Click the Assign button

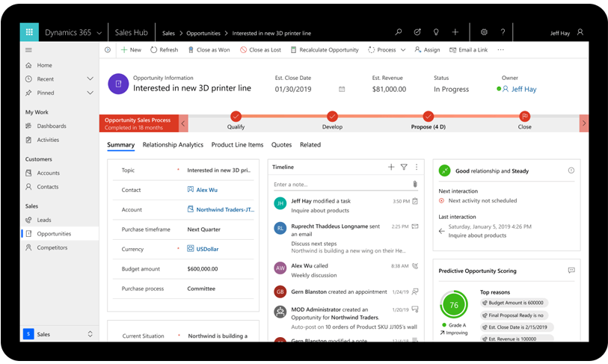(x=427, y=50)
